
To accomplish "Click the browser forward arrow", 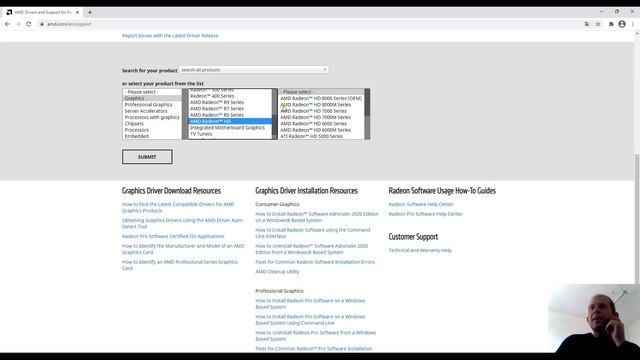I will click(18, 24).
